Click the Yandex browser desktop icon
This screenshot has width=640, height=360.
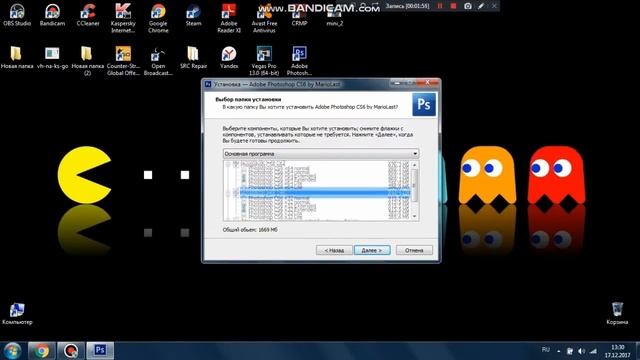pyautogui.click(x=229, y=57)
